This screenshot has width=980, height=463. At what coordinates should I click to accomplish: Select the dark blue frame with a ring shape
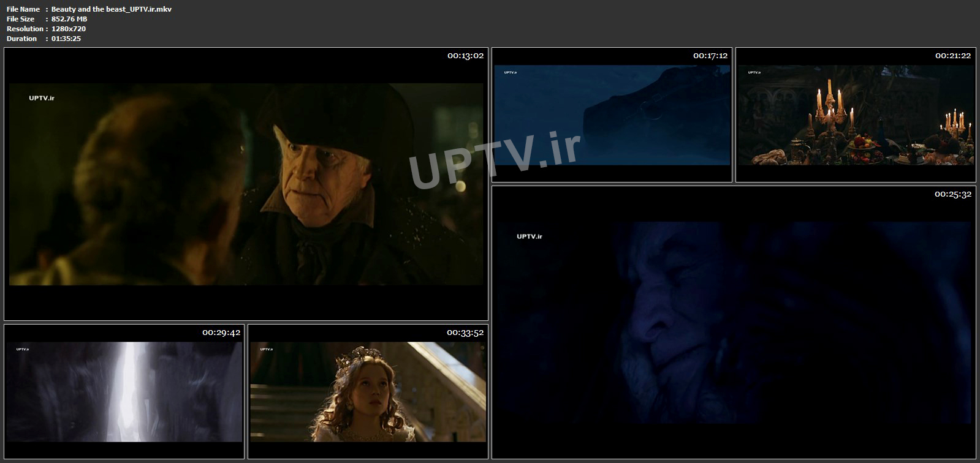click(x=612, y=115)
